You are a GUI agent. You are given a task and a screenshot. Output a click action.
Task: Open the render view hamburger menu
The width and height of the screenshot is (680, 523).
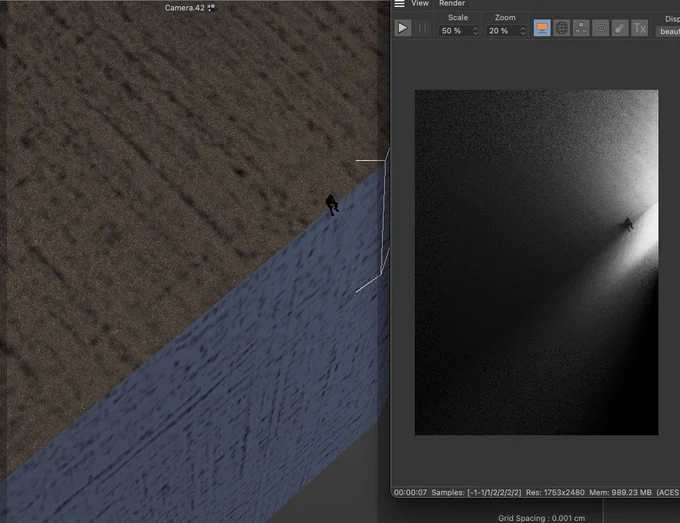click(x=399, y=3)
